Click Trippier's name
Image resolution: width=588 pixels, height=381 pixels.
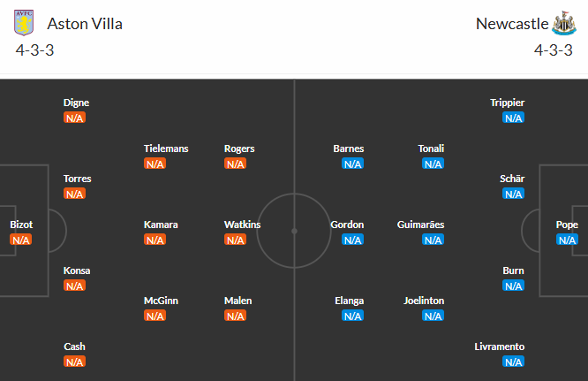507,103
